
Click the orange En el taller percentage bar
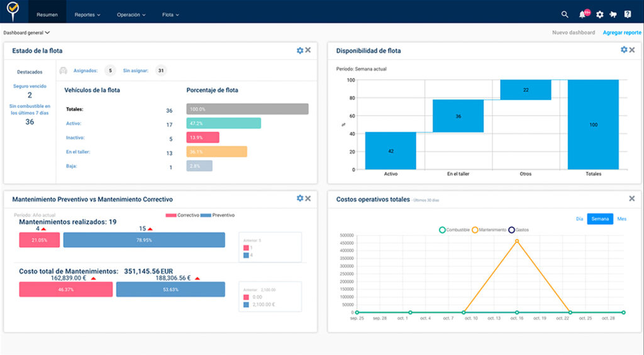click(x=216, y=151)
